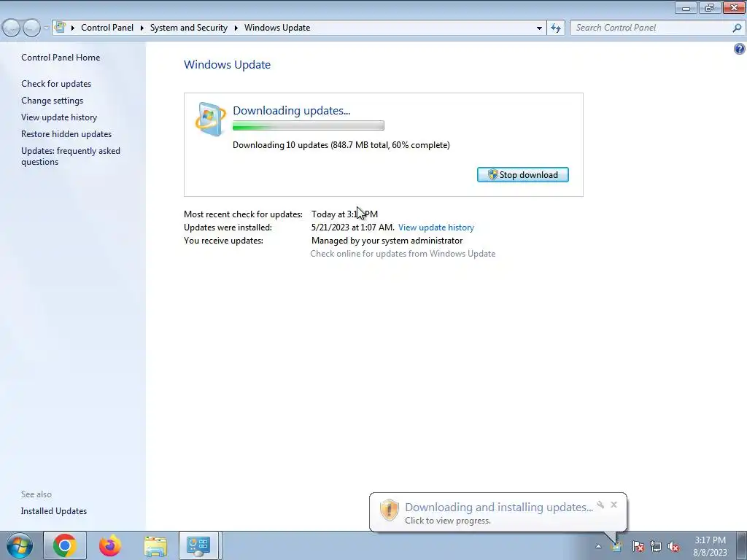
Task: Click 'Downloading 10 updates' status text
Action: point(341,145)
